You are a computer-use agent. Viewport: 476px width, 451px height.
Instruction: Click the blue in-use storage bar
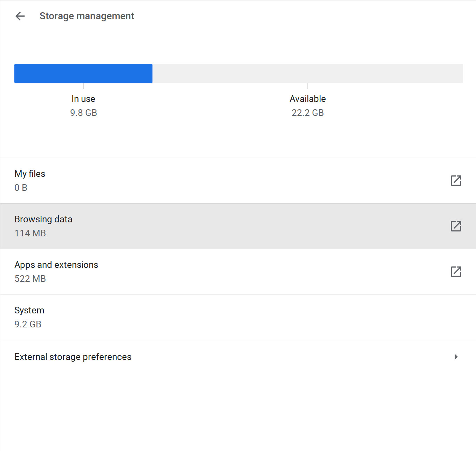pos(83,74)
